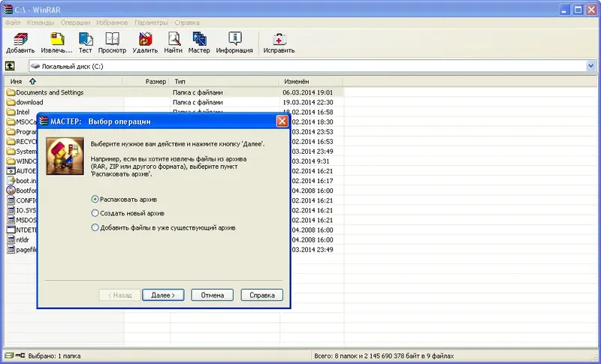Click the Bootfont file icon
Viewport: 601px width, 364px height.
(11, 190)
